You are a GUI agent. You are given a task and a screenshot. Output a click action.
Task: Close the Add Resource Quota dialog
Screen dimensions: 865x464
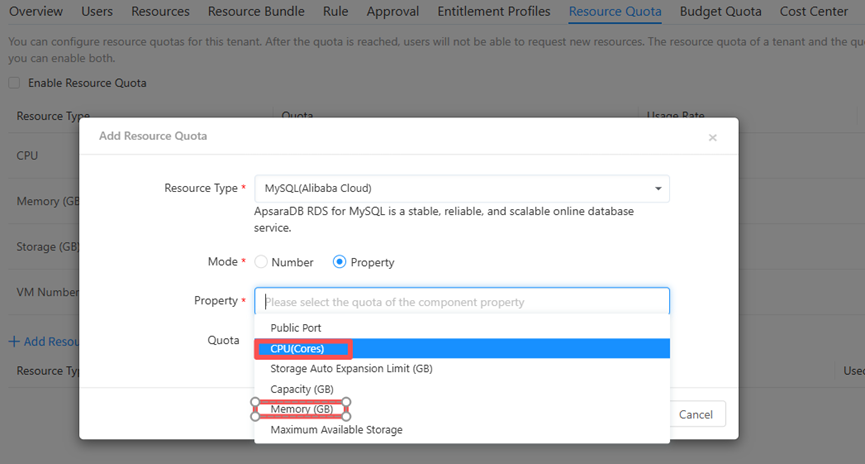pyautogui.click(x=712, y=138)
